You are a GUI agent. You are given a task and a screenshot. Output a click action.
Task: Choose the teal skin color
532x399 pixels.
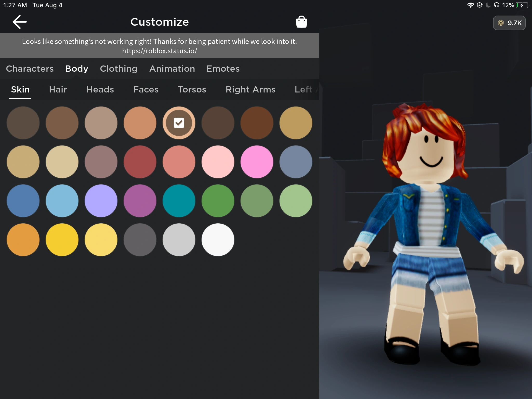(179, 201)
